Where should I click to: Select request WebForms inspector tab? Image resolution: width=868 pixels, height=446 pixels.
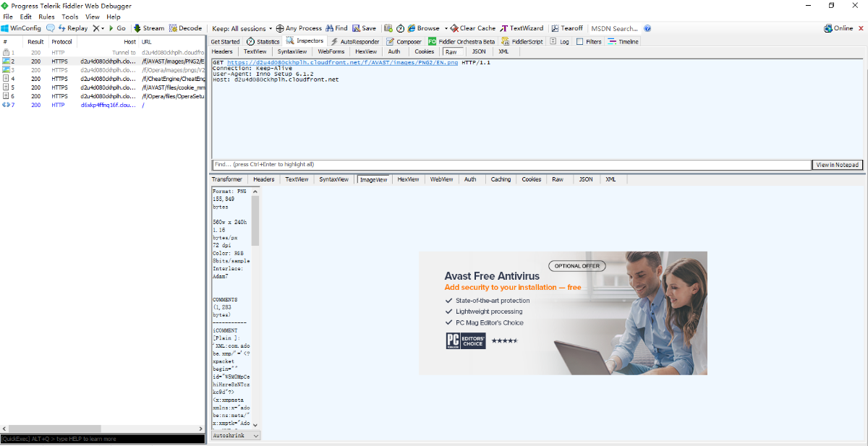coord(331,51)
